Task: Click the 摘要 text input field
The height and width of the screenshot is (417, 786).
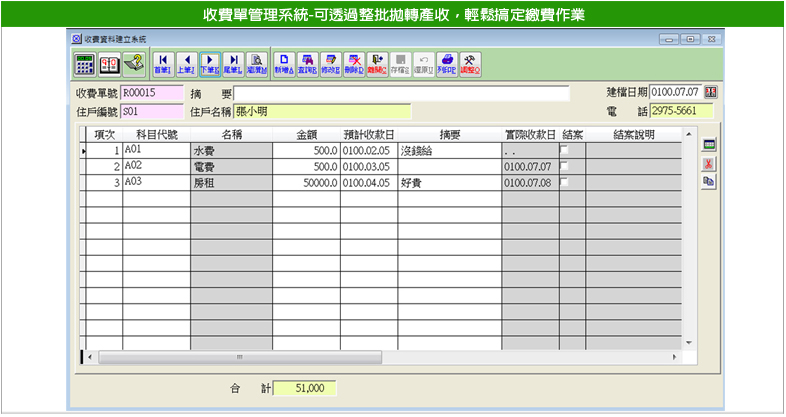Action: pyautogui.click(x=401, y=93)
